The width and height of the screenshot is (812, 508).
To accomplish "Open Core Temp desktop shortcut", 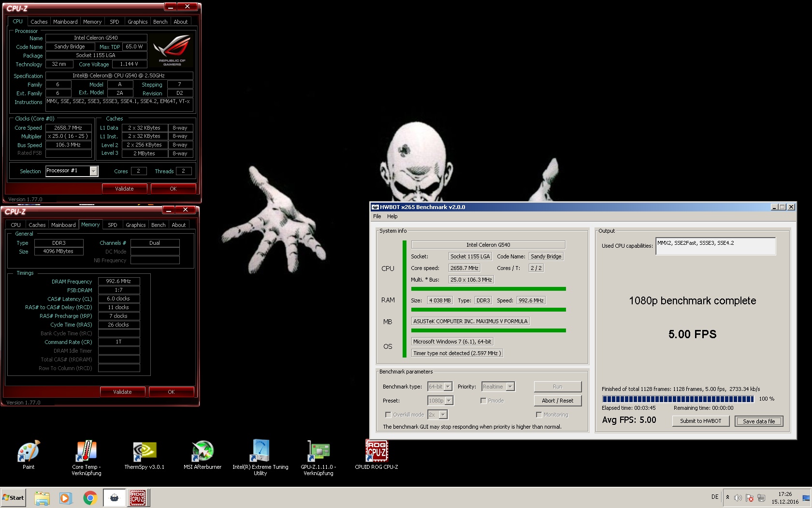I will pyautogui.click(x=87, y=458).
